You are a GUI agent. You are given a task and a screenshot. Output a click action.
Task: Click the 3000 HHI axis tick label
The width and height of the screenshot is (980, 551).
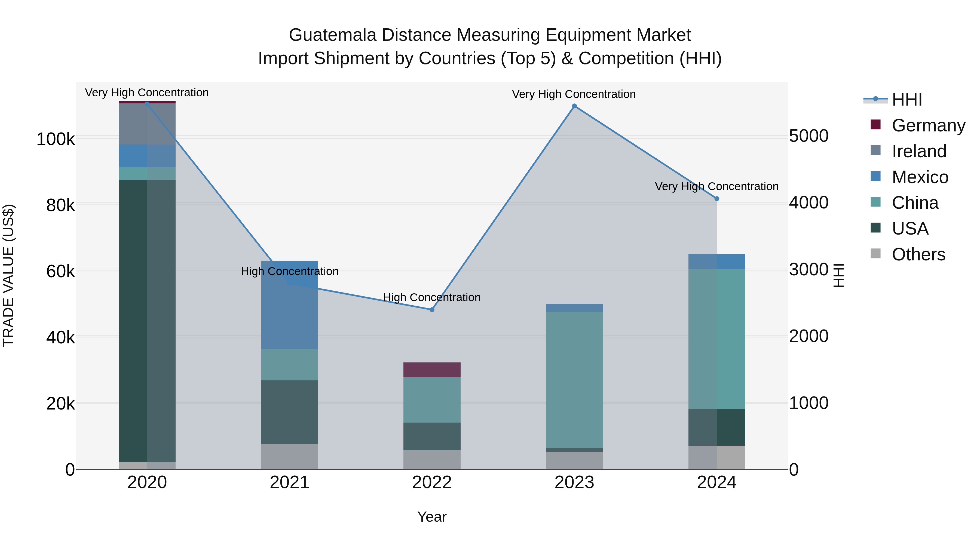809,269
